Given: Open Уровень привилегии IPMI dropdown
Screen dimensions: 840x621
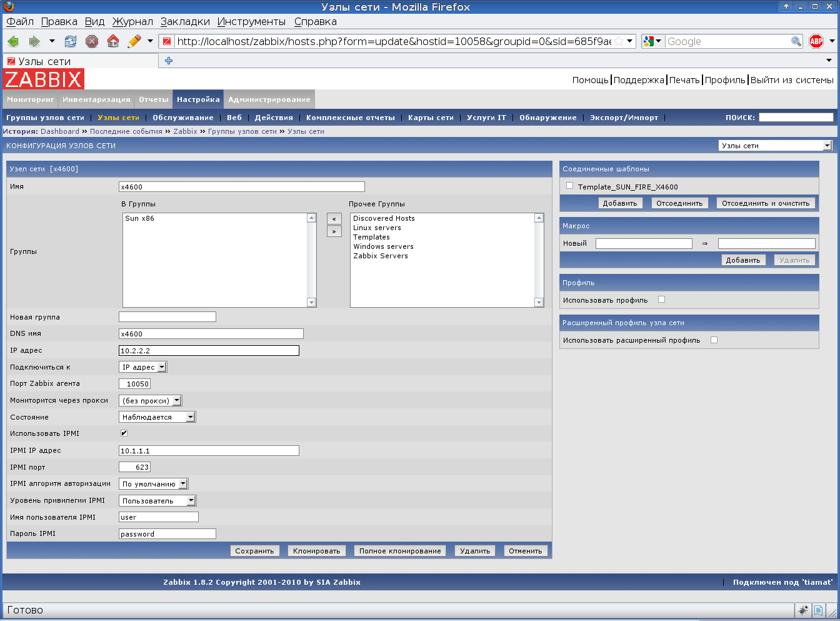Looking at the screenshot, I should pos(157,501).
